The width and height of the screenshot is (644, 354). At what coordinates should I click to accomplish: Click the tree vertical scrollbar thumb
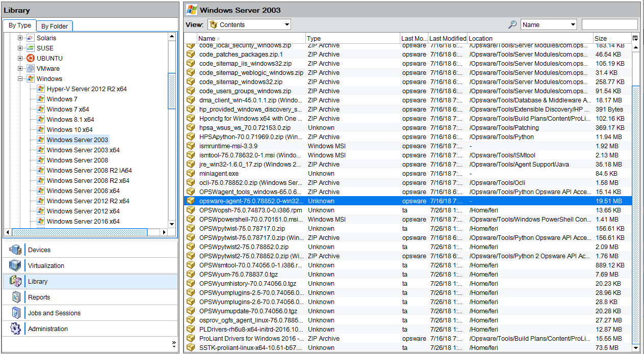[171, 91]
